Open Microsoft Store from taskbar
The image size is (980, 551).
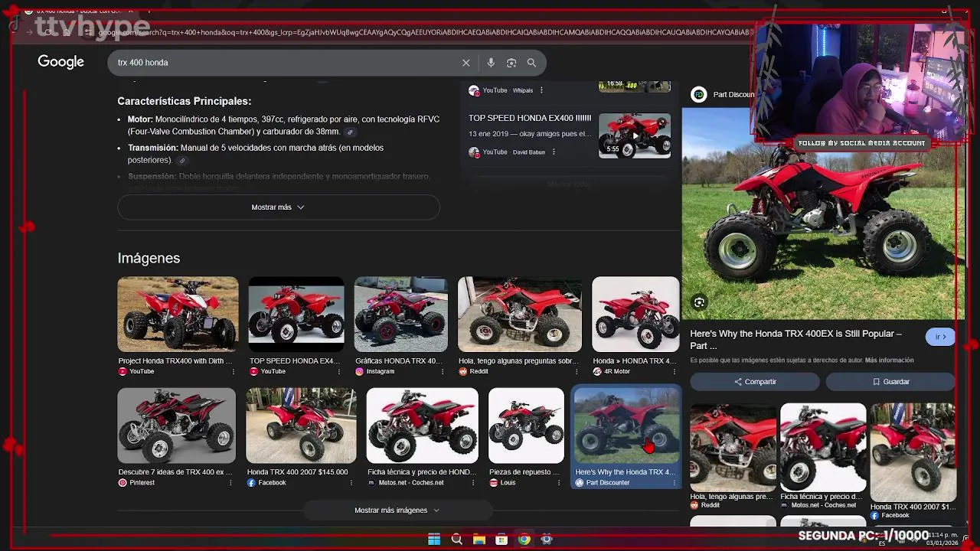pyautogui.click(x=501, y=540)
